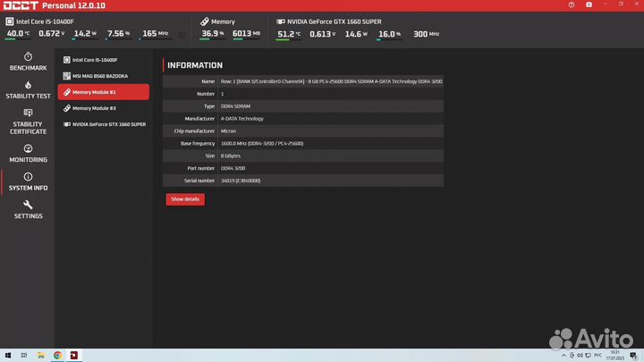Image resolution: width=644 pixels, height=362 pixels.
Task: Click the volume icon in system tray
Action: pos(580,356)
